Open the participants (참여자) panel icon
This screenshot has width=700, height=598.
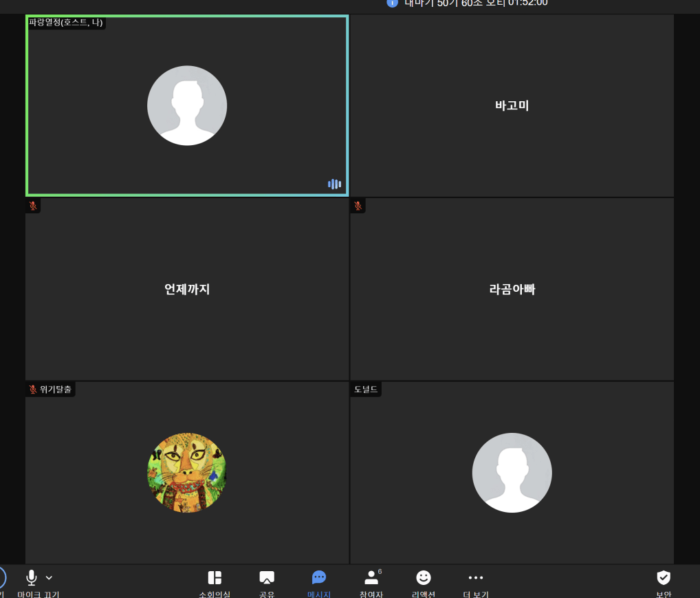371,577
